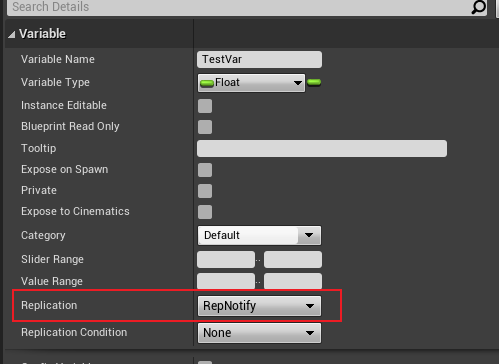Click the Slider Range maximum field
This screenshot has height=364, width=499.
(x=293, y=260)
